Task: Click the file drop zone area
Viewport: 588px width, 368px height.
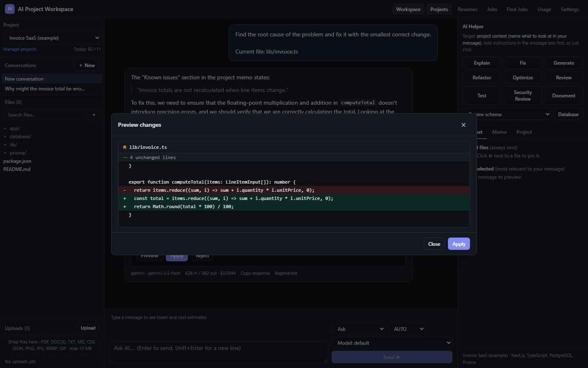Action: click(x=52, y=345)
